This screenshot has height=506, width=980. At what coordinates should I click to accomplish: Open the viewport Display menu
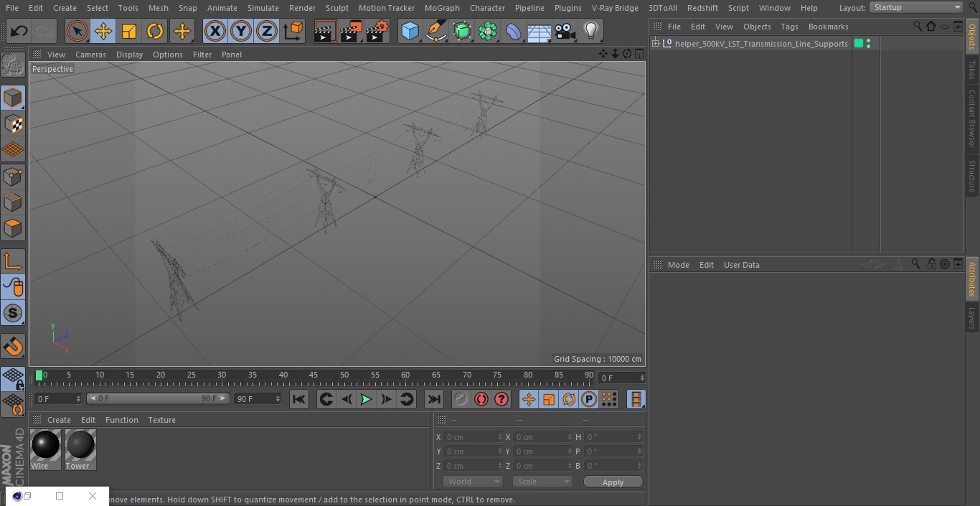click(129, 55)
